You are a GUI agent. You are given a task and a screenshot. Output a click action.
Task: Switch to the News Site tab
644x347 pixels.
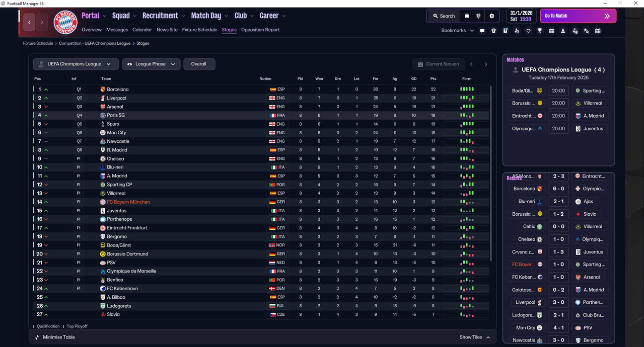pos(167,30)
